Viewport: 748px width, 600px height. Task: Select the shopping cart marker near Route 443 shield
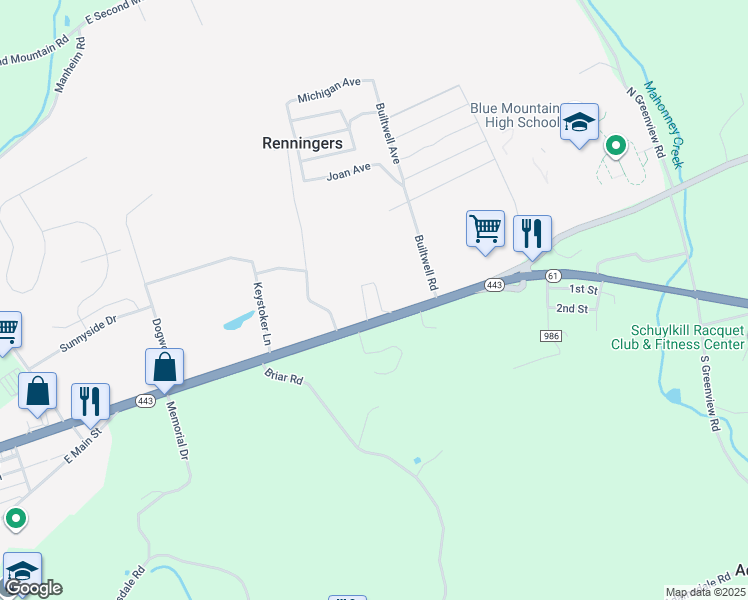485,230
